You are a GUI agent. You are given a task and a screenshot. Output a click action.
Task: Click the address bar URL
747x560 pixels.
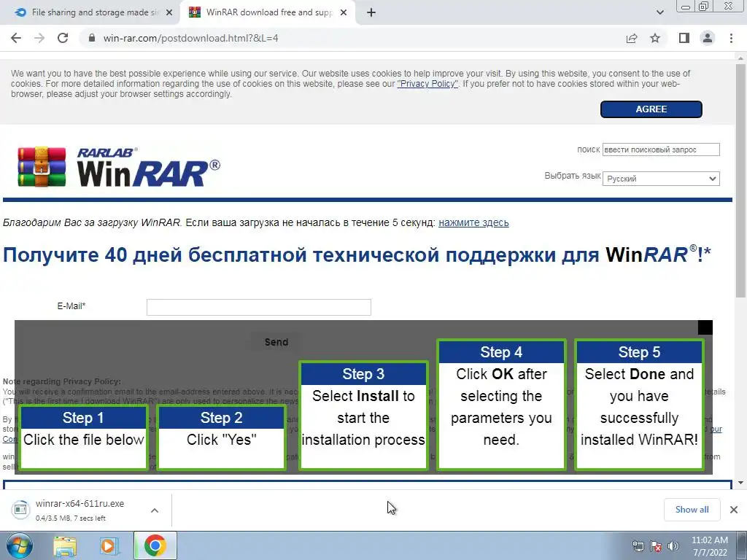pyautogui.click(x=190, y=38)
